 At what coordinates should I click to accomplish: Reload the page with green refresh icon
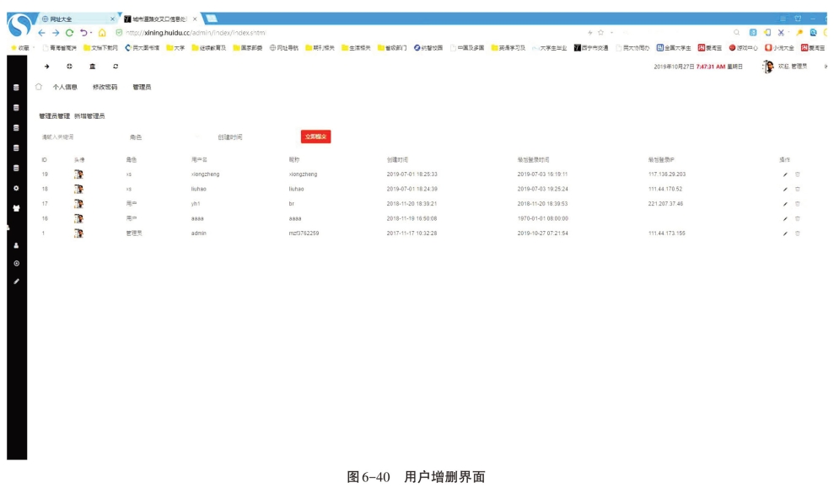pyautogui.click(x=69, y=33)
